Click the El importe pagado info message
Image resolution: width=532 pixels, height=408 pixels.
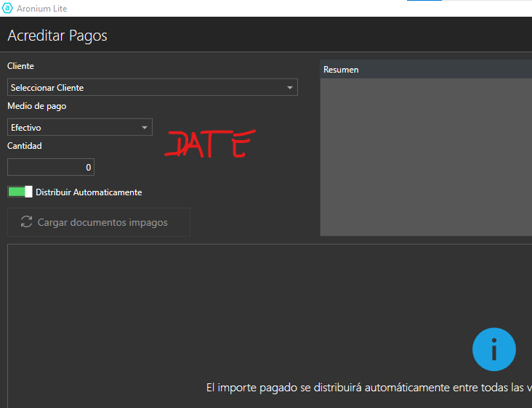(368, 388)
